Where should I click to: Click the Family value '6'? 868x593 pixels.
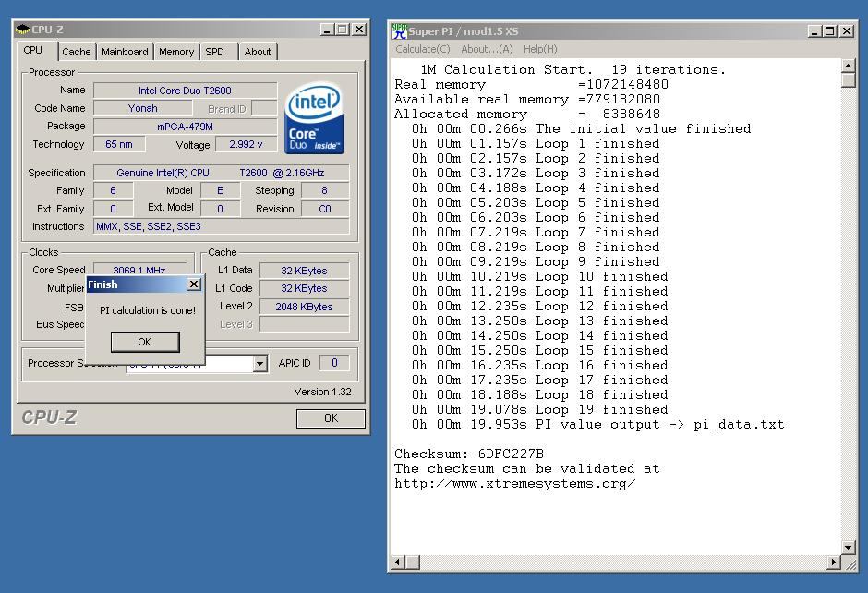(x=113, y=190)
